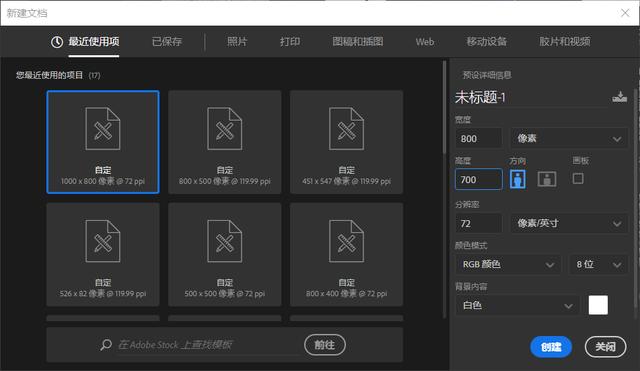Image resolution: width=640 pixels, height=371 pixels.
Task: Click the 预设详细信息 heading
Action: tap(487, 75)
